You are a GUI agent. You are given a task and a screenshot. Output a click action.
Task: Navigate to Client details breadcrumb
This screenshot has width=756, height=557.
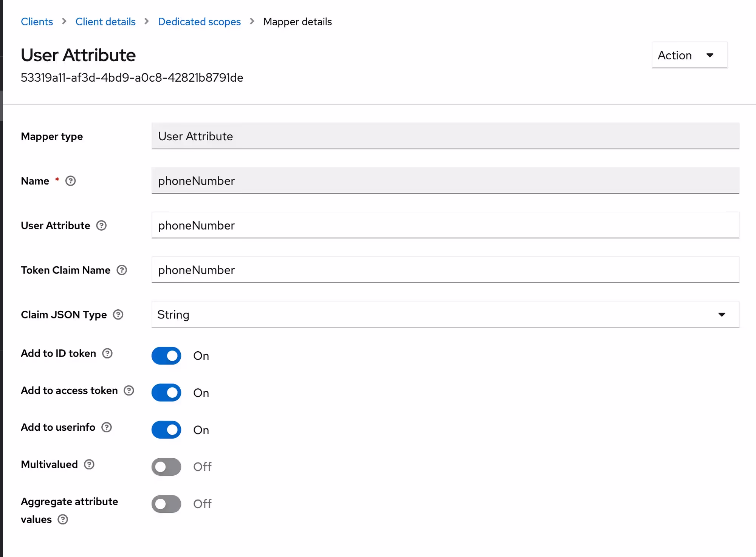tap(105, 22)
